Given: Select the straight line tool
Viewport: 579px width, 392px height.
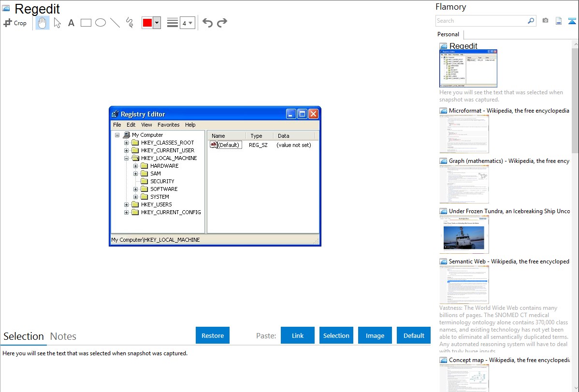Looking at the screenshot, I should 115,23.
